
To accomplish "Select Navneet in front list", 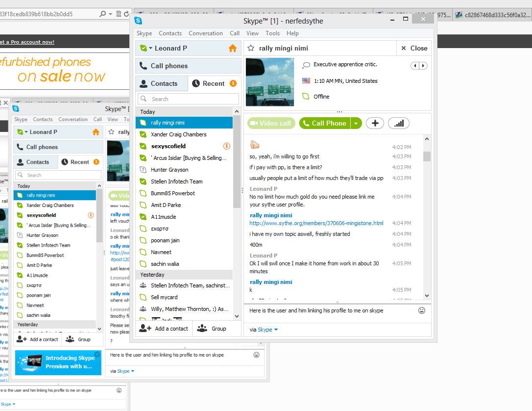I will click(x=184, y=252).
